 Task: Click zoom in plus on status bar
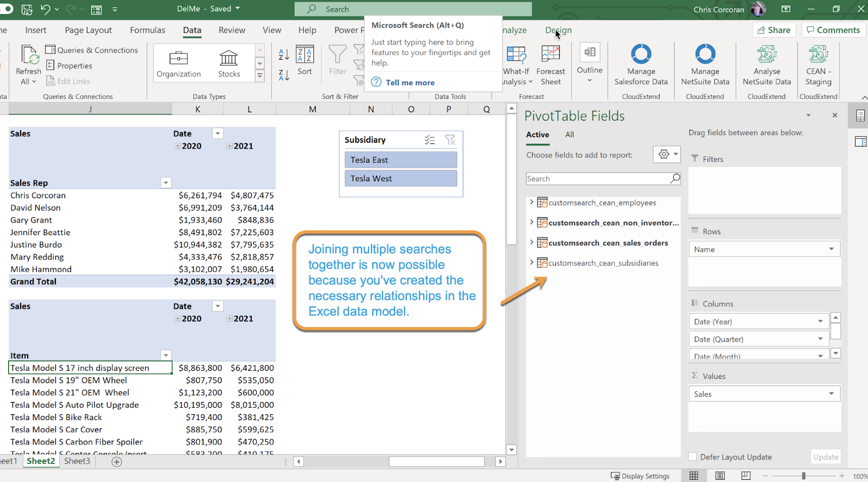[842, 476]
